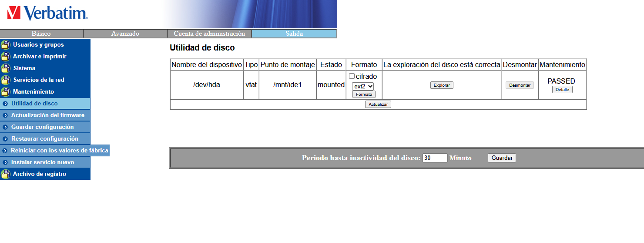Click the Actualizar button
Viewport: 644px width, 243px height.
378,105
